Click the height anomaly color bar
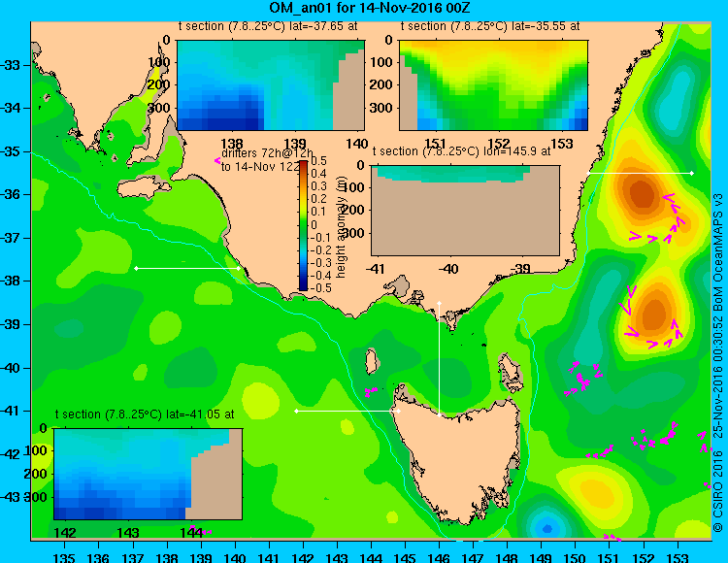The image size is (728, 563). click(303, 225)
